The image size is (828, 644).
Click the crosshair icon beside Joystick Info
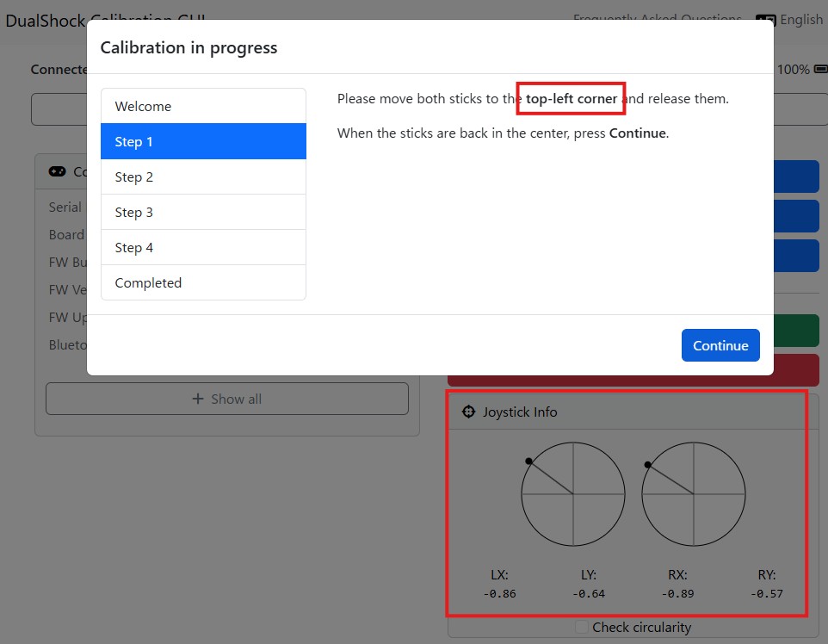[469, 412]
